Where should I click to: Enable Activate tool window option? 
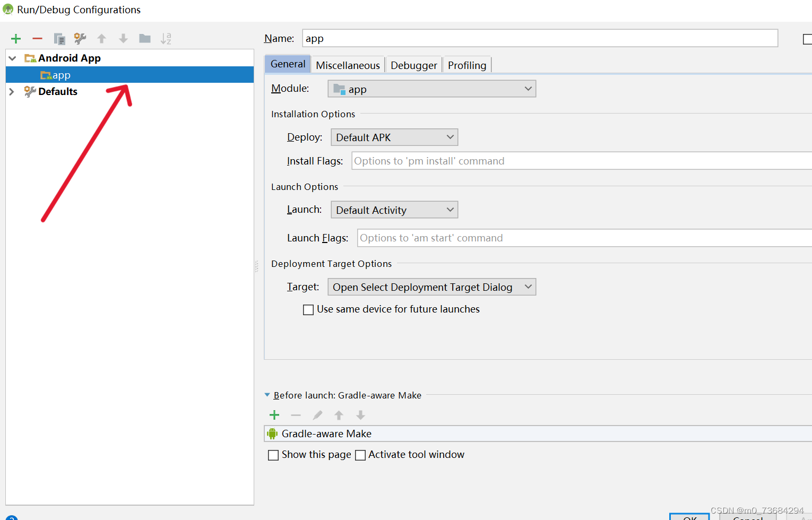[360, 455]
